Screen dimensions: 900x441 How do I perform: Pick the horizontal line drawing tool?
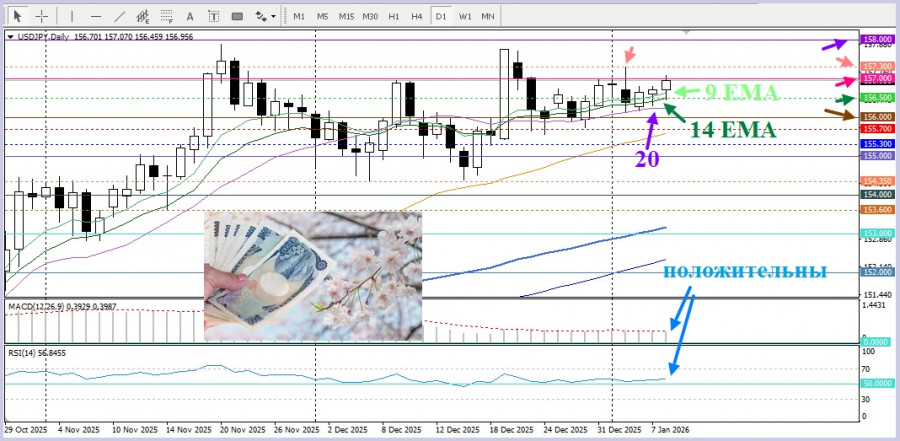[x=96, y=16]
